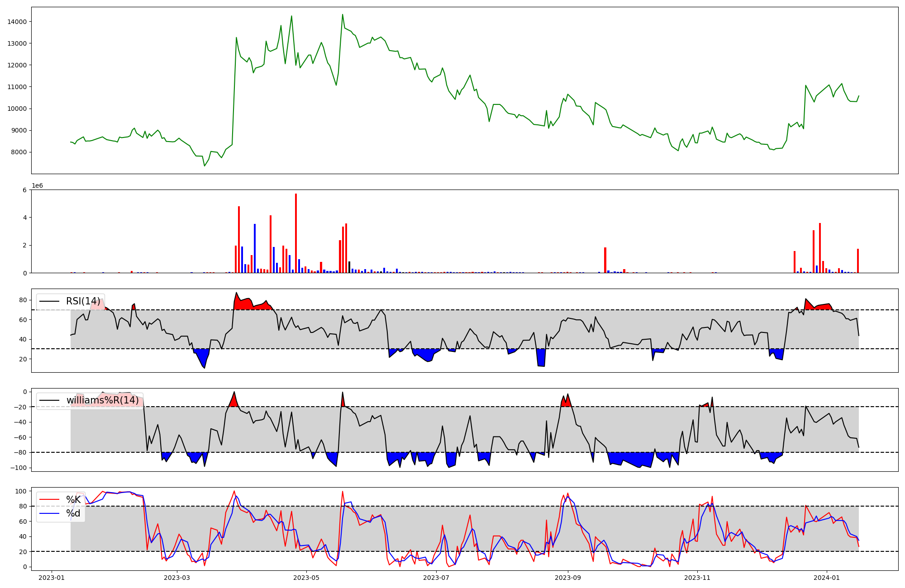Viewport: 905px width, 588px height.
Task: Click the tallest blue volume bar
Action: pos(255,248)
